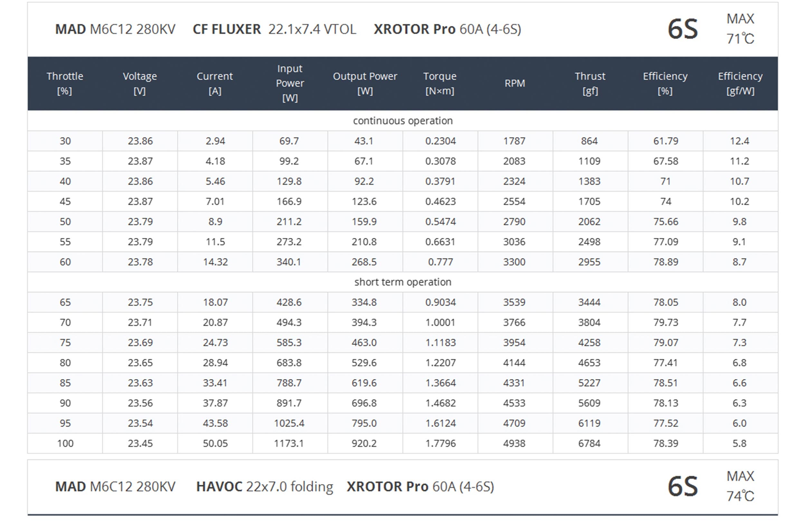
Task: Click the Torque [N×m] column header
Action: (x=440, y=83)
